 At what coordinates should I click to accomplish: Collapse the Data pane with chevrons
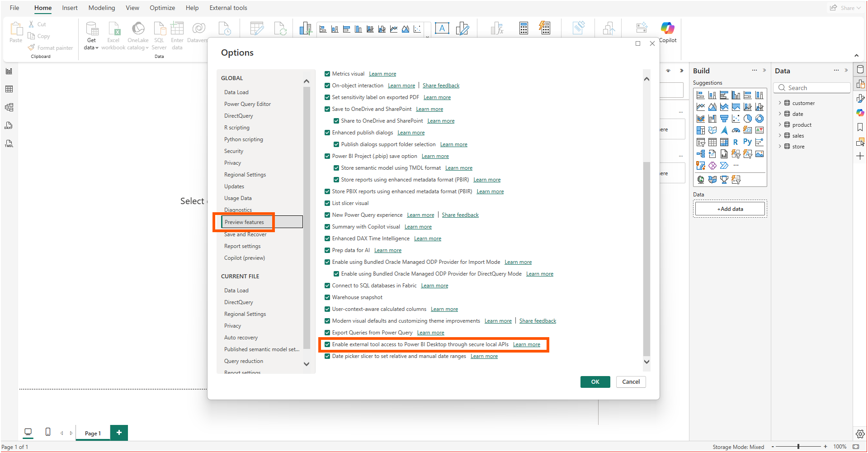coord(846,70)
